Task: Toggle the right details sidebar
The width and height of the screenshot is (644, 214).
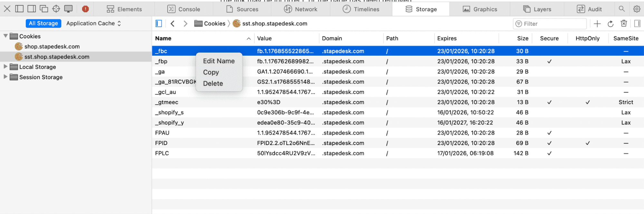Action: [x=637, y=24]
